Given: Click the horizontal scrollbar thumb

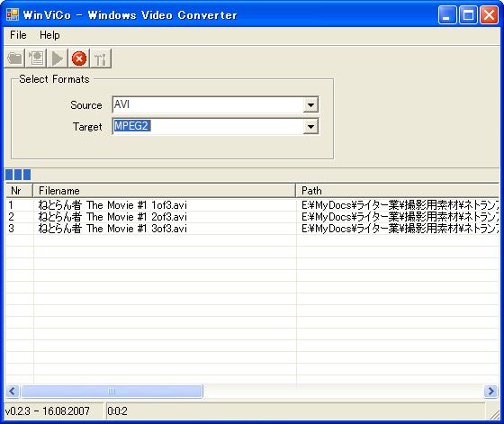Looking at the screenshot, I should coord(112,392).
